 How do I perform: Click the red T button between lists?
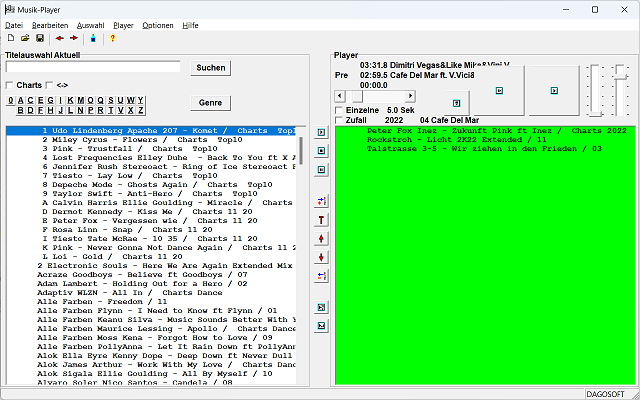[321, 220]
